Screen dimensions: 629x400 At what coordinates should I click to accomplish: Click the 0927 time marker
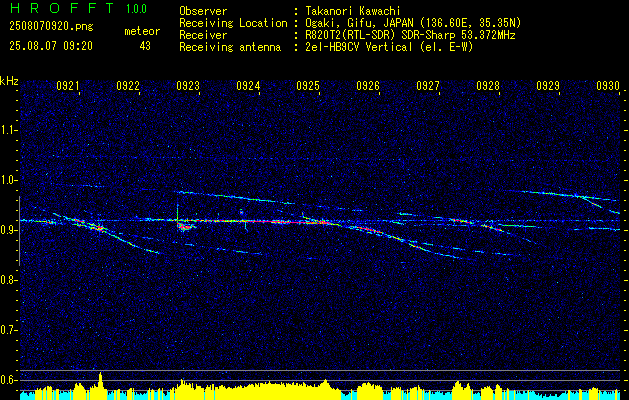428,86
